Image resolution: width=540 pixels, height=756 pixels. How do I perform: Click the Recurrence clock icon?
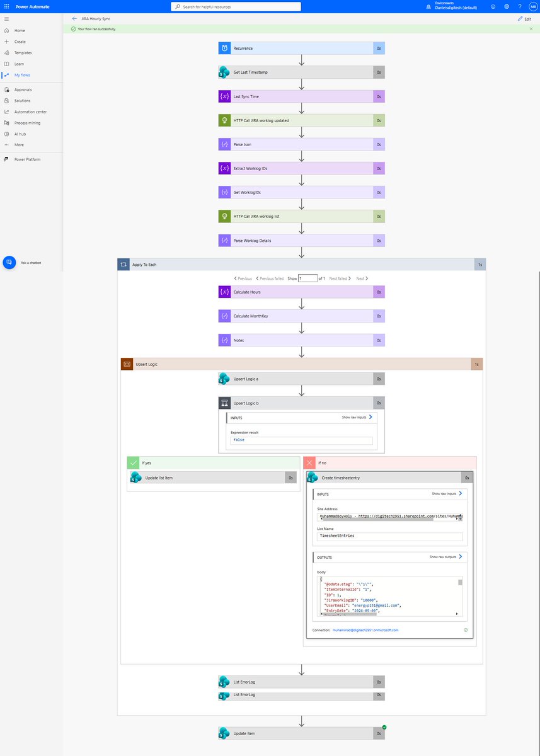click(225, 49)
